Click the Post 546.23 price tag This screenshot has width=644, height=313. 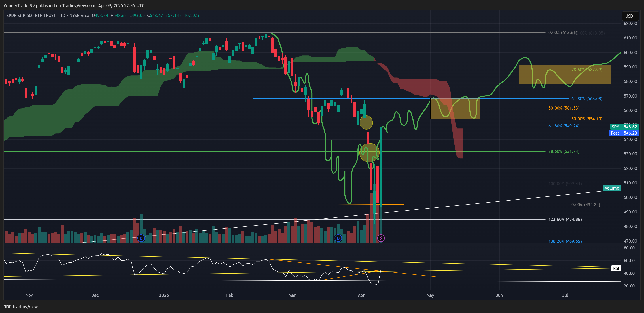(624, 133)
